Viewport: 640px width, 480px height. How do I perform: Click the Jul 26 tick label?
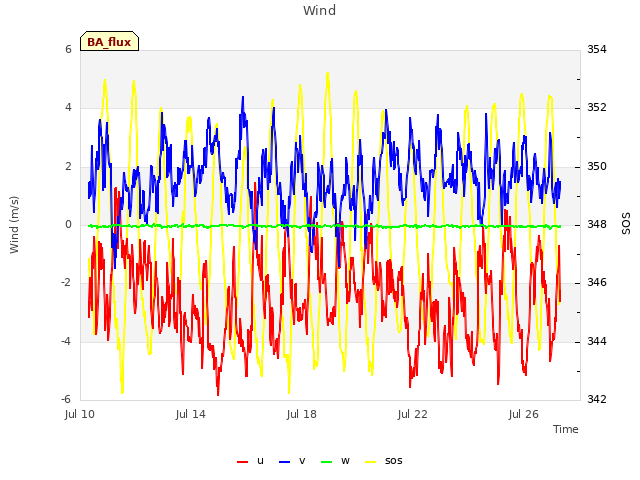pyautogui.click(x=524, y=414)
